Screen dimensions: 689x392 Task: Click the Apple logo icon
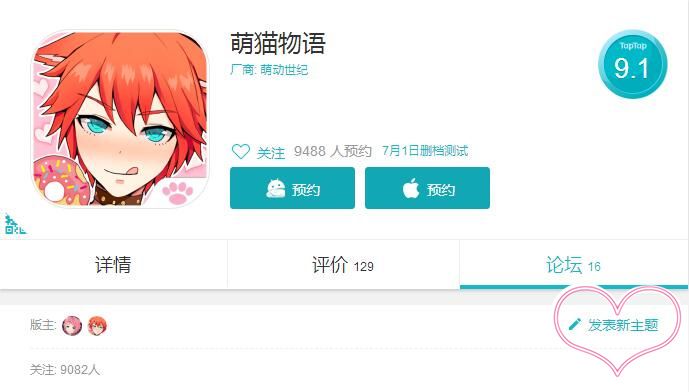[411, 189]
